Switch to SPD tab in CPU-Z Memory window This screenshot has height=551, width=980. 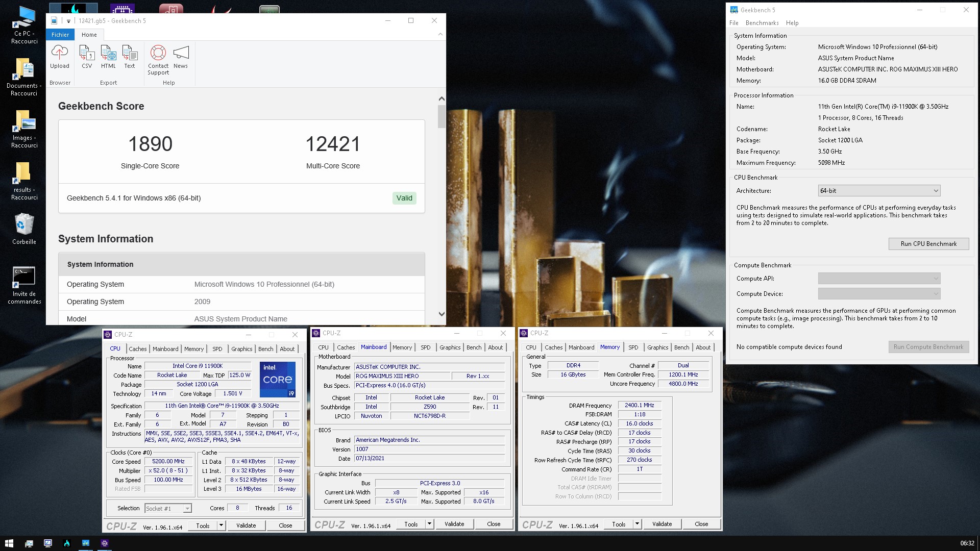point(633,347)
